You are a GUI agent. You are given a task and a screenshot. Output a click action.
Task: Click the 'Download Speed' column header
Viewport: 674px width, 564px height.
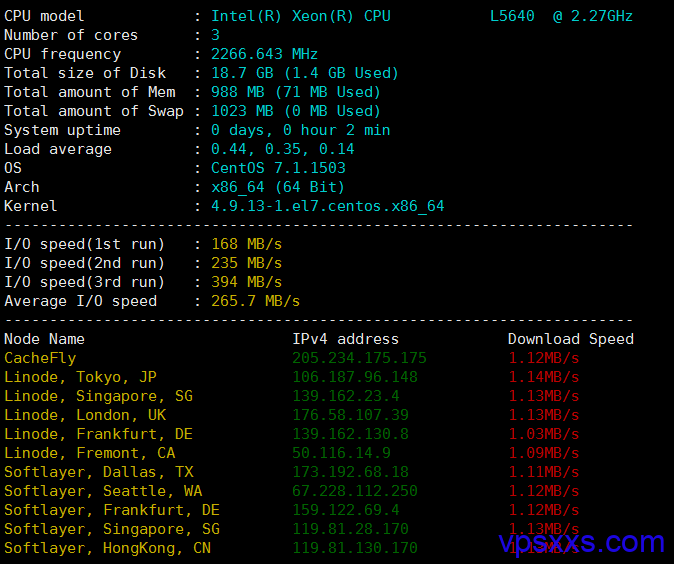pyautogui.click(x=571, y=339)
